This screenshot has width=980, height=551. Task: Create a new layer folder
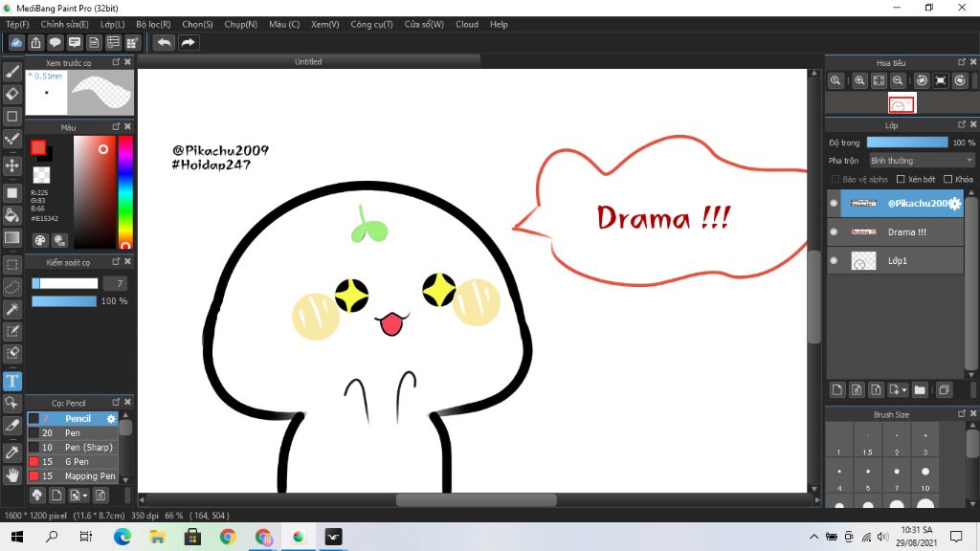pos(920,390)
